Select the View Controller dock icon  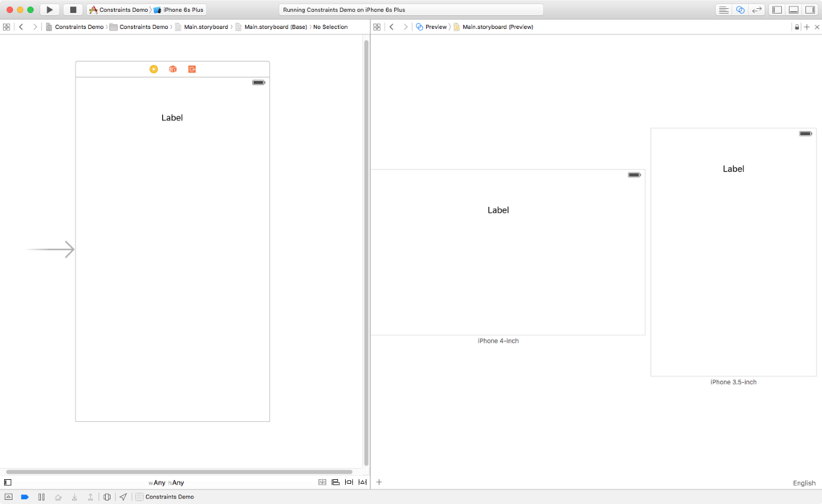point(153,69)
